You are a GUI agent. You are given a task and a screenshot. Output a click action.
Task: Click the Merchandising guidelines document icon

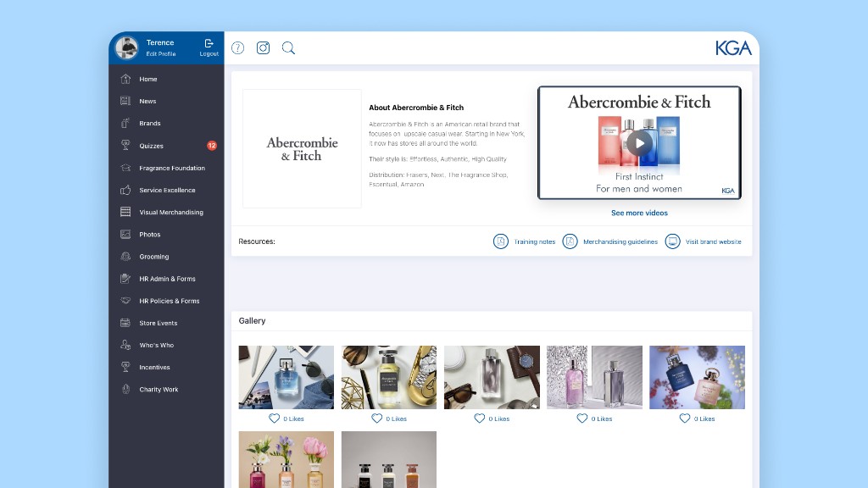click(570, 241)
